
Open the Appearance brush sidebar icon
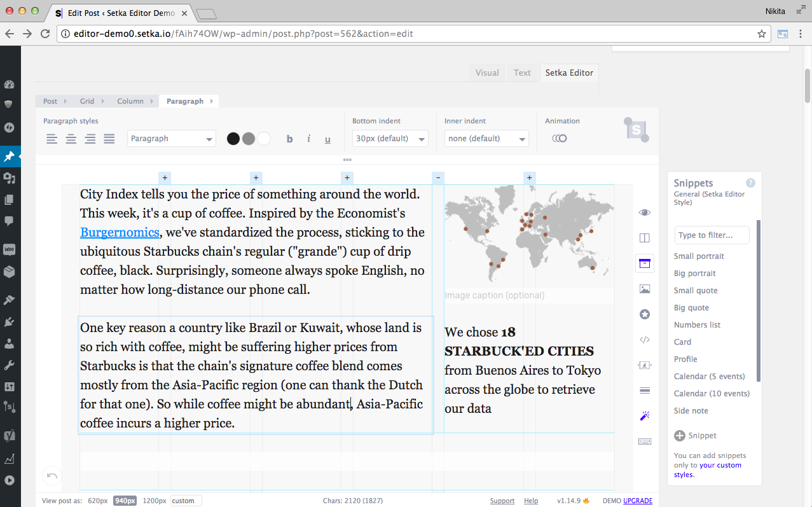coord(9,300)
